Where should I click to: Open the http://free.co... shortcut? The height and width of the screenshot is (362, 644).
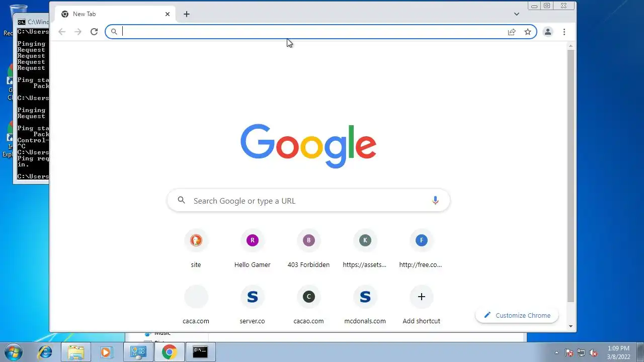click(x=421, y=250)
